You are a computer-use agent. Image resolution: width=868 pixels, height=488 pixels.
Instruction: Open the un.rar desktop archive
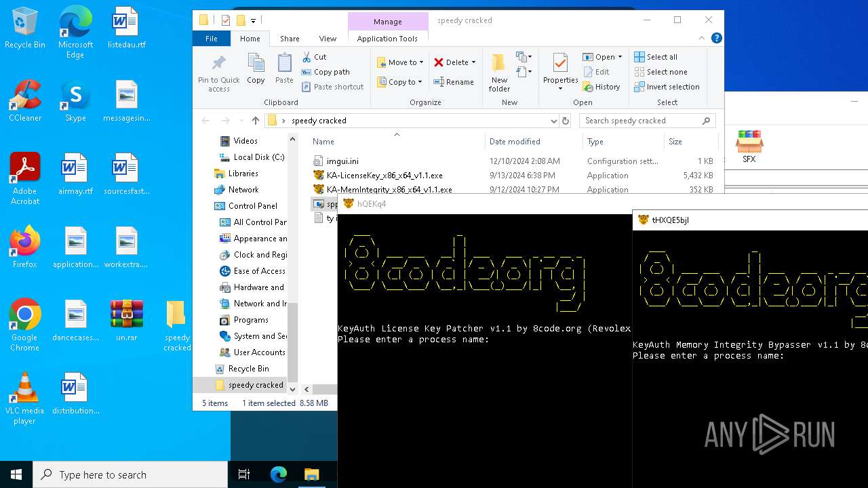[126, 320]
